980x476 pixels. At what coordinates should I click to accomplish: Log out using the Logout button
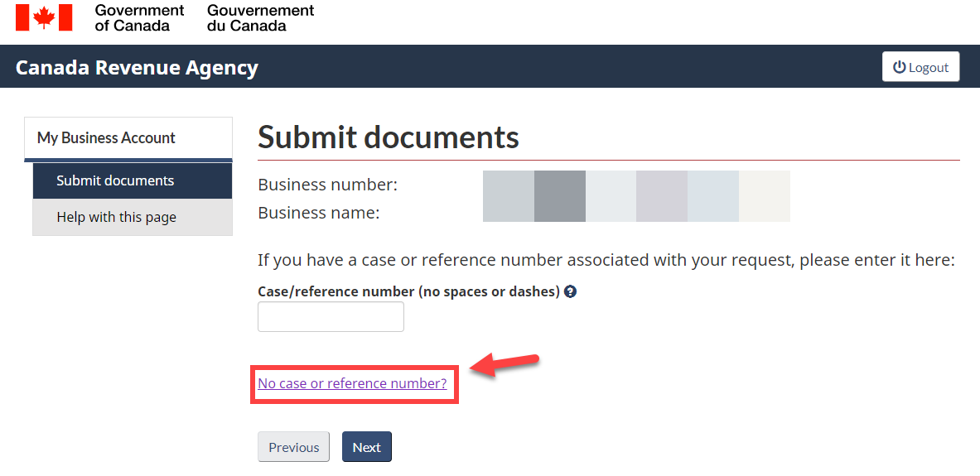[920, 67]
